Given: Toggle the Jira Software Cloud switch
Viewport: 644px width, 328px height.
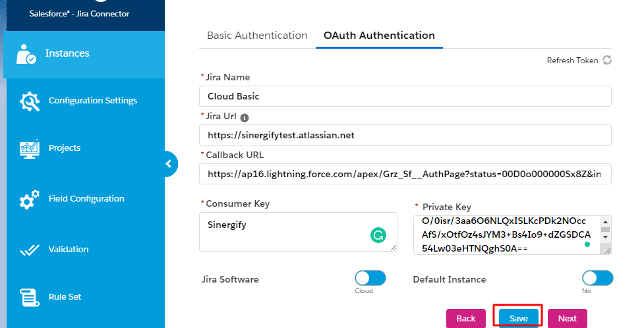Looking at the screenshot, I should click(x=370, y=278).
